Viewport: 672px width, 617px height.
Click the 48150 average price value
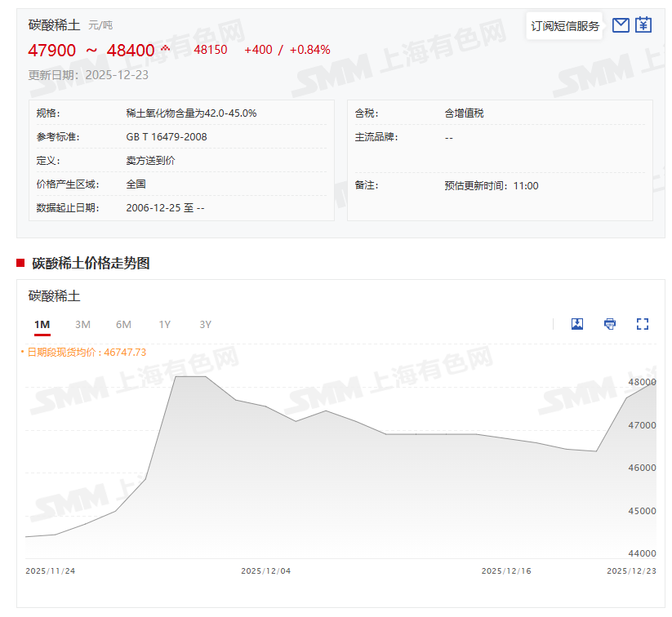pyautogui.click(x=211, y=50)
